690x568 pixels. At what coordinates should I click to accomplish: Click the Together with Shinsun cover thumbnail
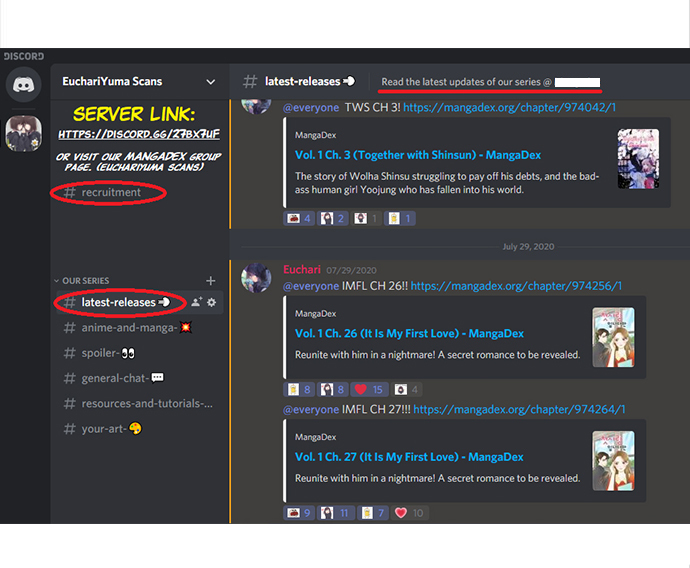[x=637, y=159]
